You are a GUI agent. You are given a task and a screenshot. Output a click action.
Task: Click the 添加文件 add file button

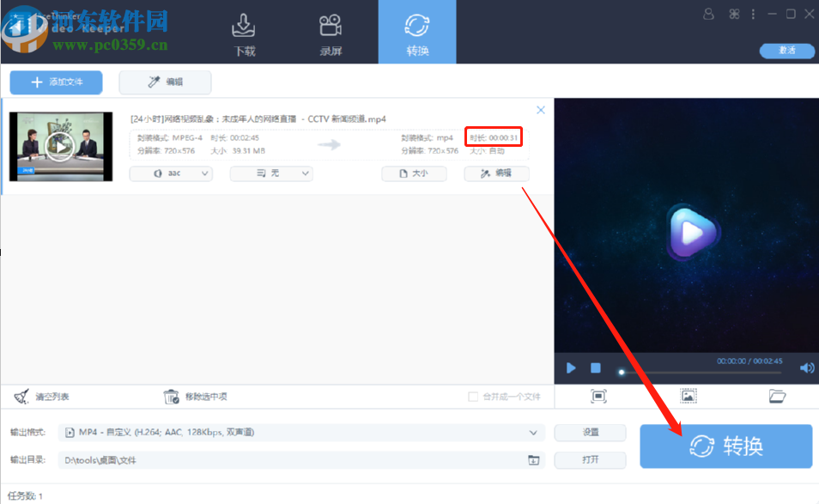pyautogui.click(x=56, y=82)
